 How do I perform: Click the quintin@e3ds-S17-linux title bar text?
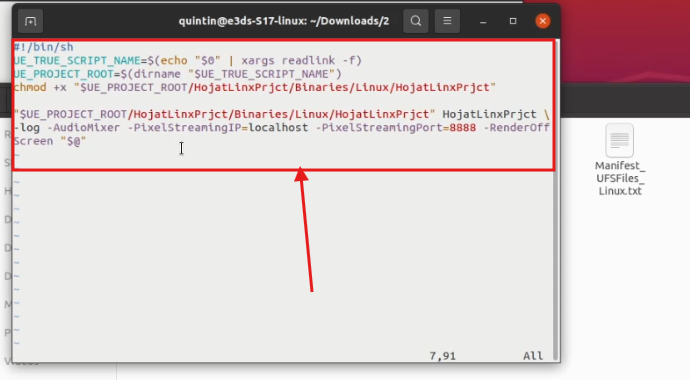point(284,21)
